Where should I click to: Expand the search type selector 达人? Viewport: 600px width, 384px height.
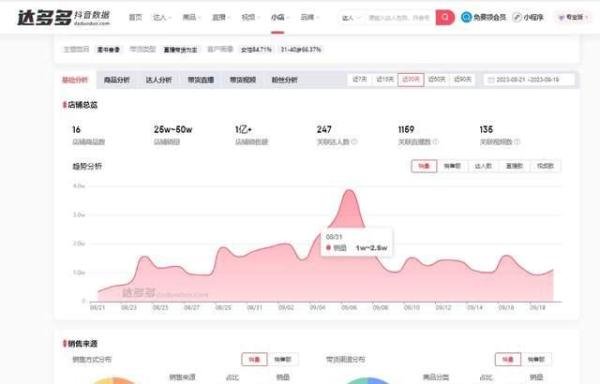click(351, 18)
